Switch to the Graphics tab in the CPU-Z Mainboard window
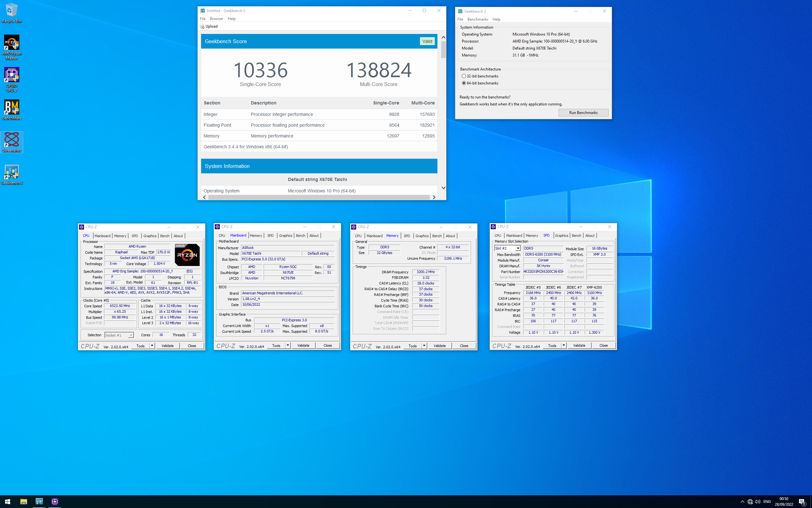Screen dimensions: 812x508 [x=285, y=236]
